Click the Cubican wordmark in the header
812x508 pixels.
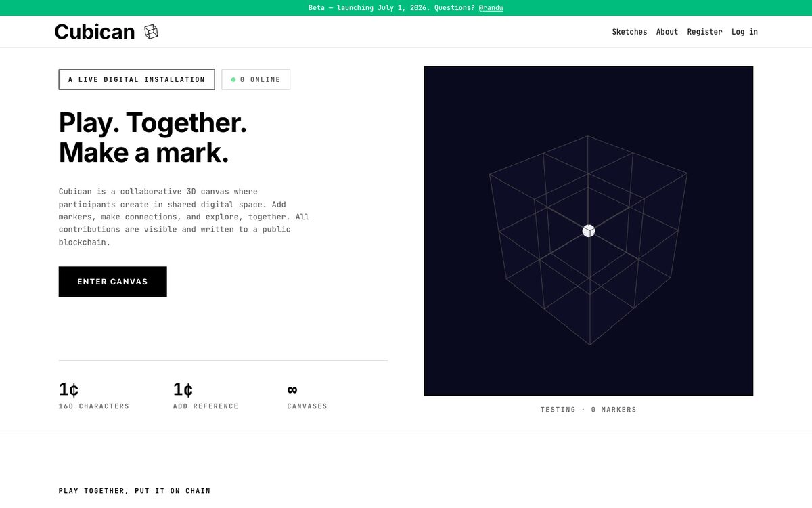click(x=95, y=32)
